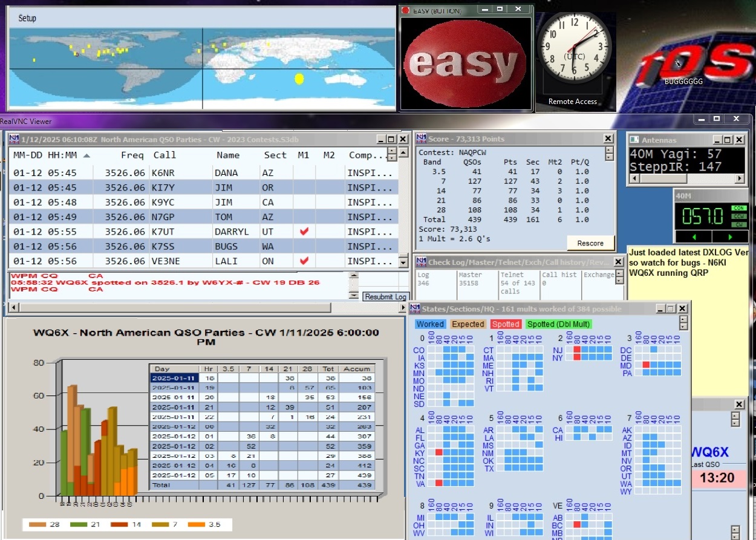Viewport: 756px width, 540px height.
Task: Click the Check Log window spinner arrows
Action: [618, 277]
